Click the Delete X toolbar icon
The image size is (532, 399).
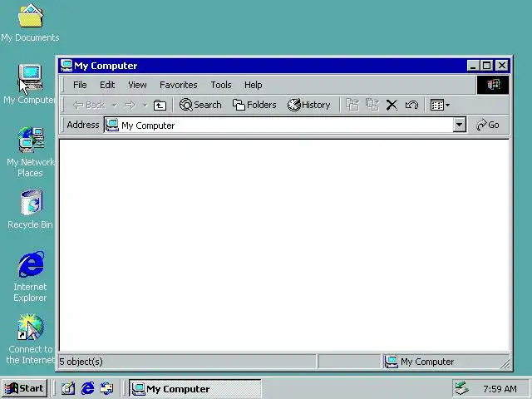[392, 105]
